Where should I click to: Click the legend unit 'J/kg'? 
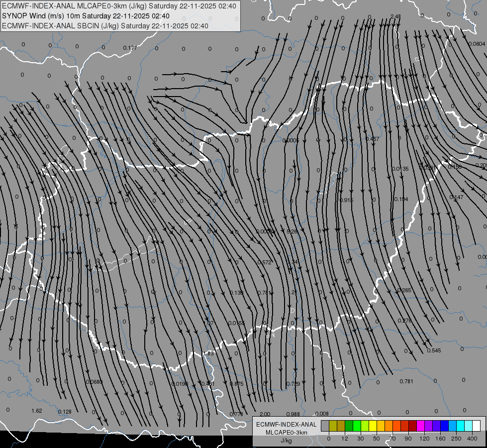286,441
